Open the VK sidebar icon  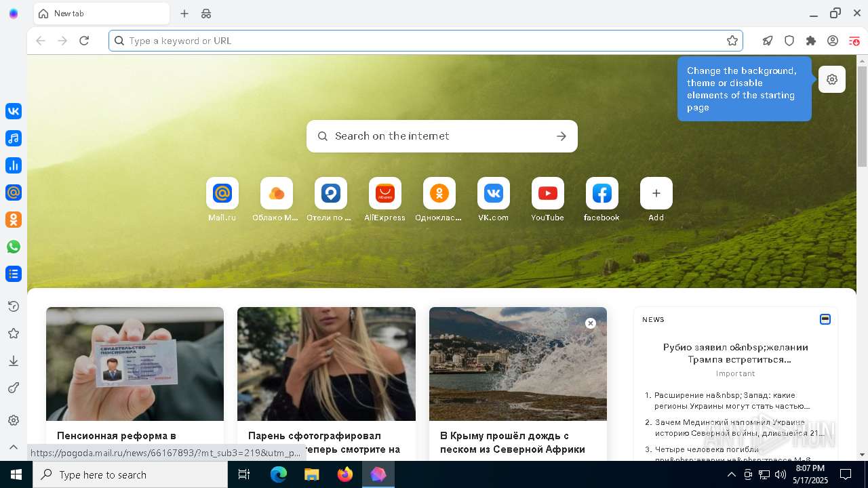[14, 111]
